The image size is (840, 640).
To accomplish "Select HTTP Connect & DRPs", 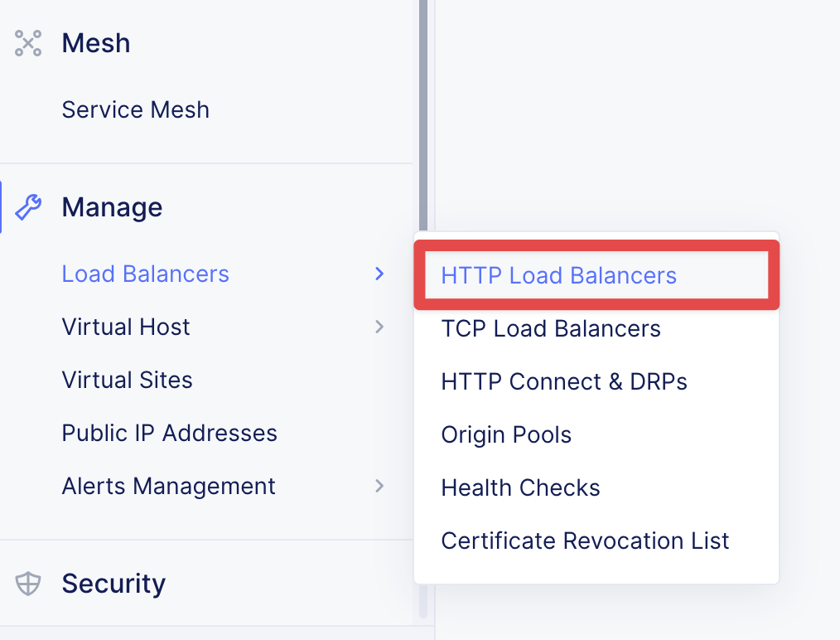I will pyautogui.click(x=564, y=381).
